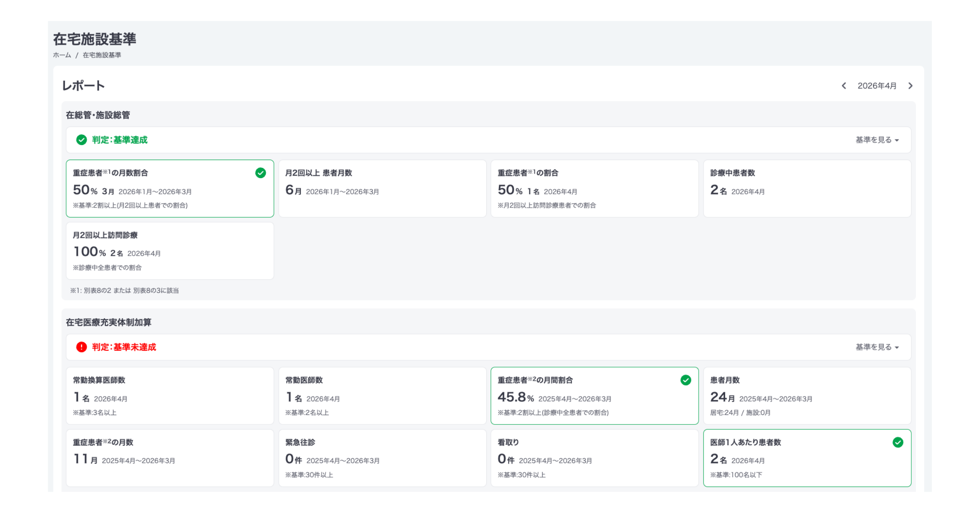Select the 常勤換算医師数 card

170,395
